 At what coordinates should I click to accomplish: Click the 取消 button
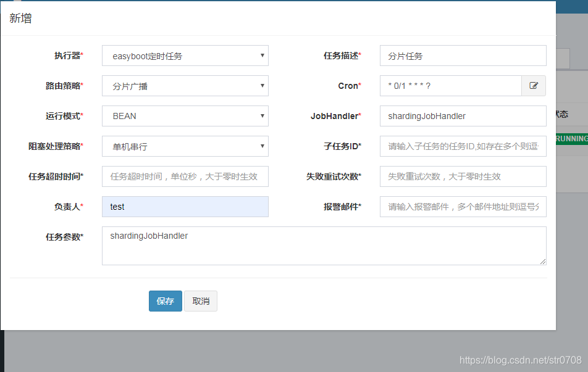[x=201, y=301]
